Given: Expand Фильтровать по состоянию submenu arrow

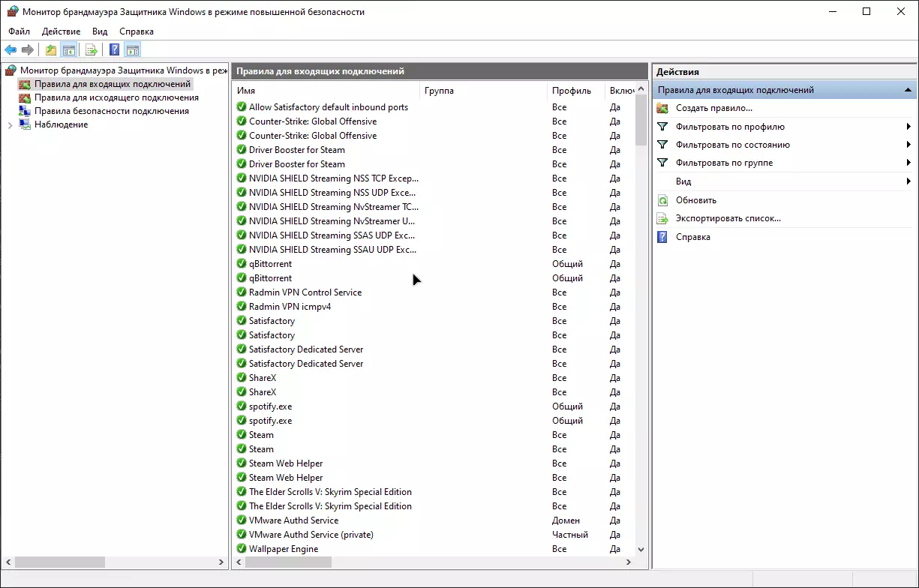Looking at the screenshot, I should coord(908,145).
